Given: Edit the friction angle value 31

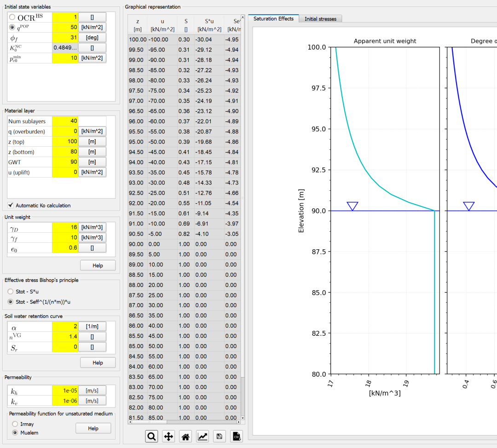Looking at the screenshot, I should tap(65, 37).
